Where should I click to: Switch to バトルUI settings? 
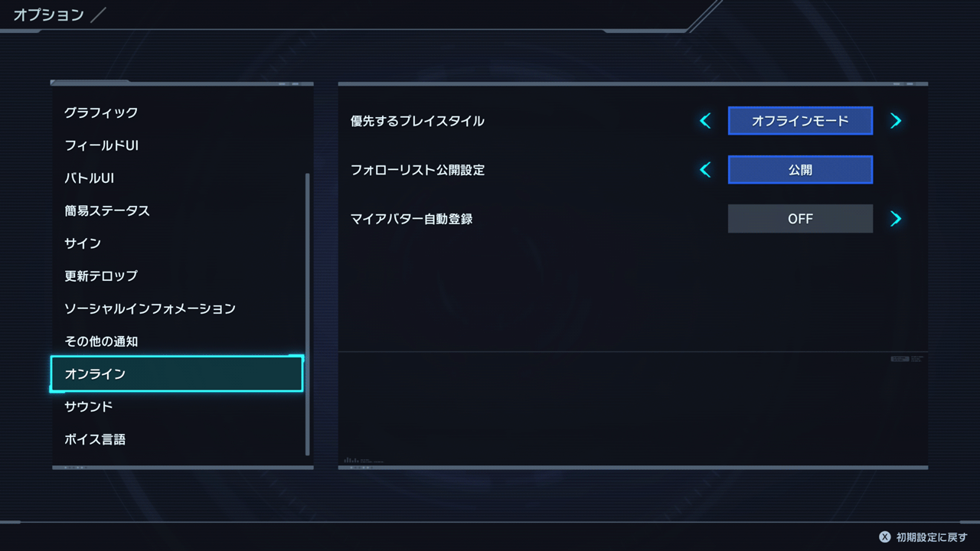(89, 178)
